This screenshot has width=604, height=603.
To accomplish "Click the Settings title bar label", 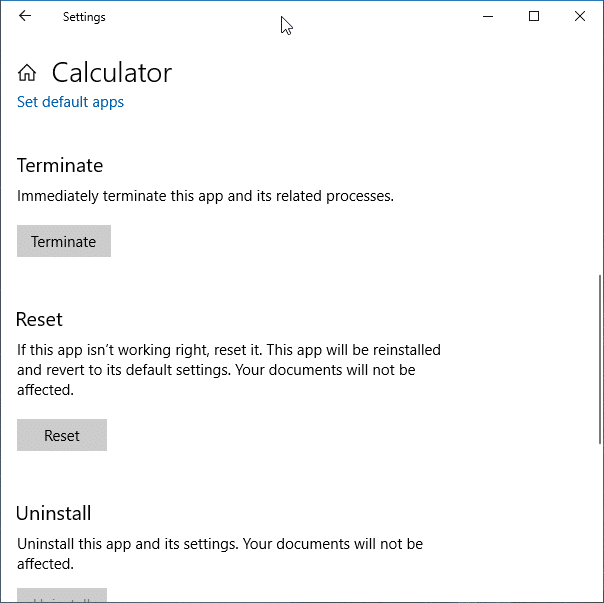I will coord(84,17).
